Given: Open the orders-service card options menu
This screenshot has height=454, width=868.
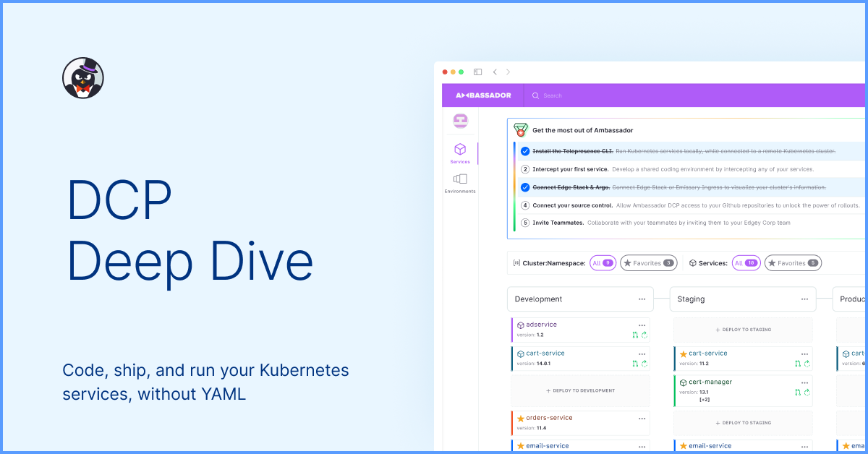Looking at the screenshot, I should click(642, 418).
